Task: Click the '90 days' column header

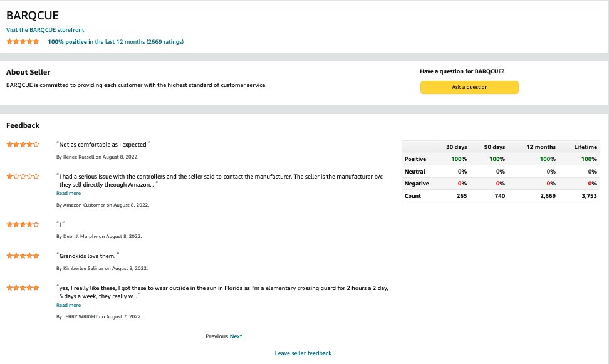Action: point(494,147)
